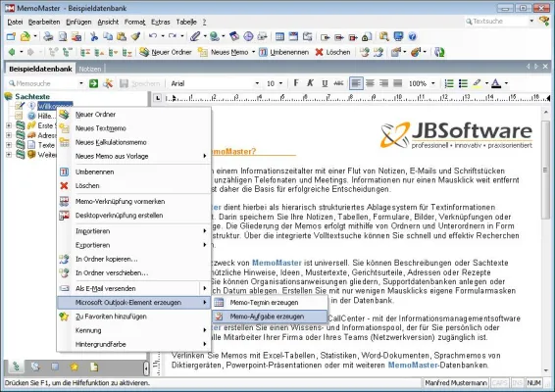Click the insert table icon
Viewport: 555px width, 392px height.
click(279, 36)
